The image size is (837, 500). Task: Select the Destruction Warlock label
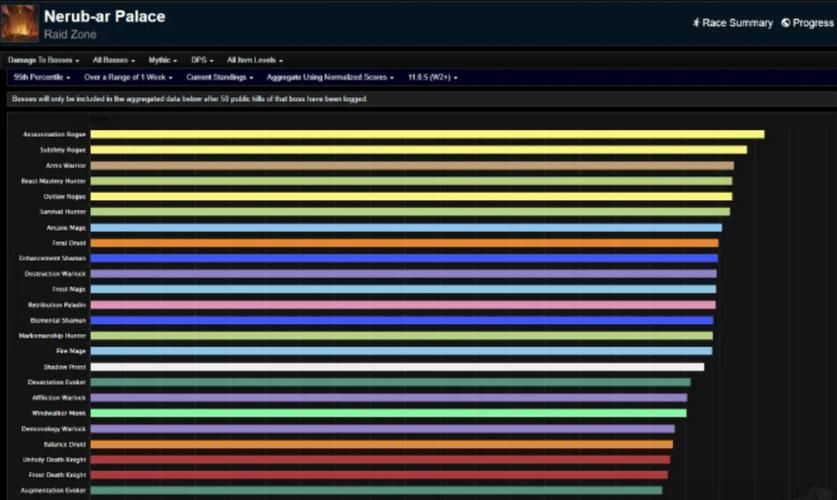pos(55,274)
